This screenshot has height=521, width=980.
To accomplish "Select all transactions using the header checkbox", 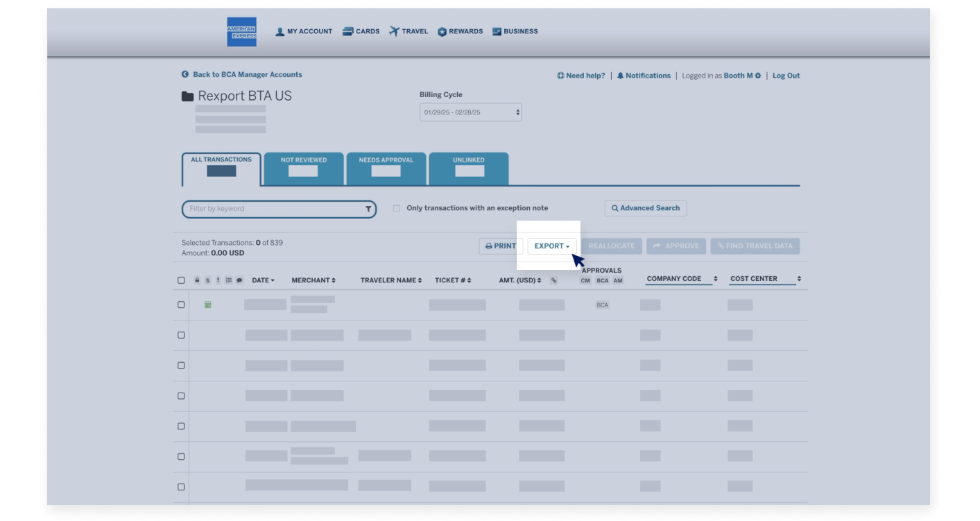I will pos(182,280).
